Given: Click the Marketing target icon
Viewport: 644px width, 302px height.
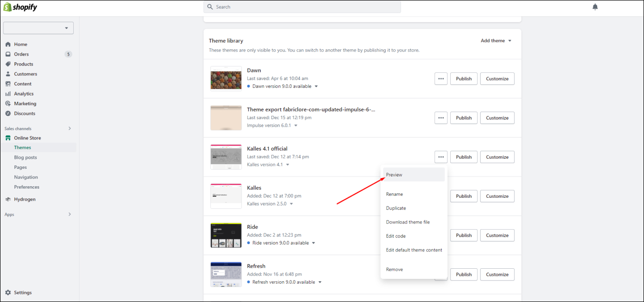Looking at the screenshot, I should [8, 104].
